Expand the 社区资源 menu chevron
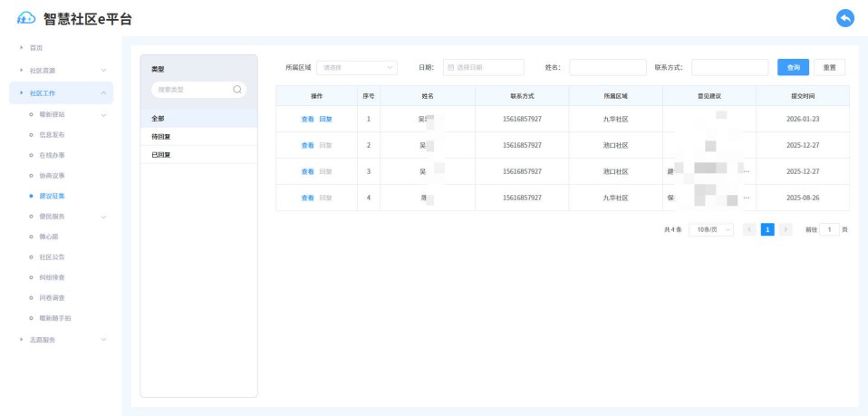Image resolution: width=868 pixels, height=416 pixels. coord(103,71)
